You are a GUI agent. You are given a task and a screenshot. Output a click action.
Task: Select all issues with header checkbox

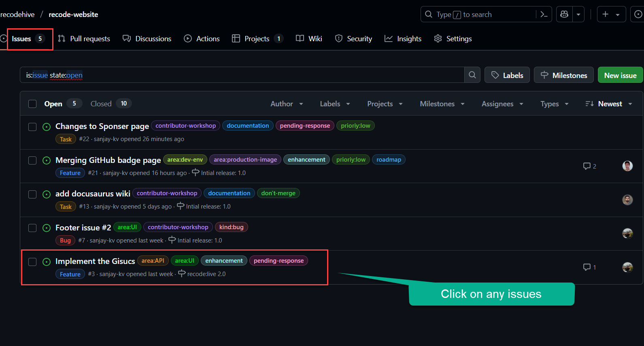pyautogui.click(x=32, y=104)
